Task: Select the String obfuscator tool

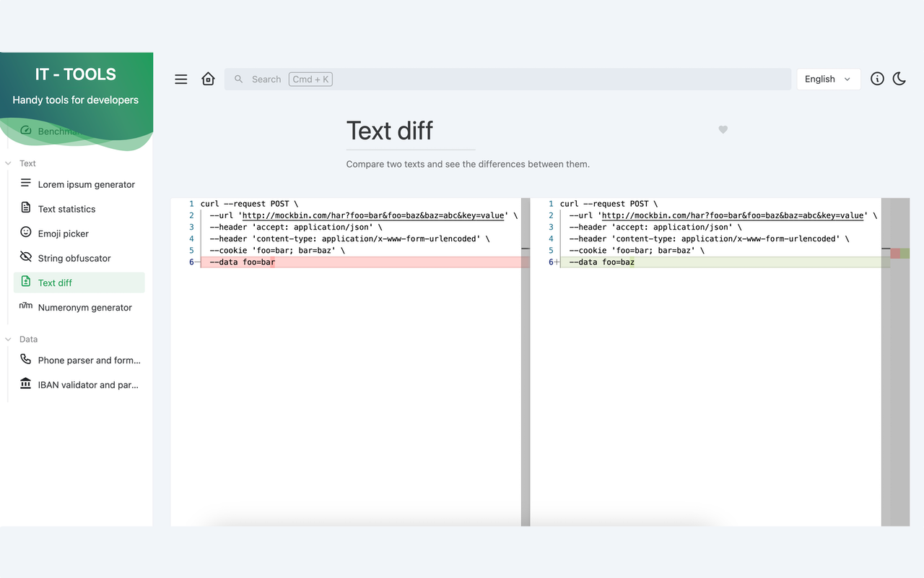Action: coord(74,258)
